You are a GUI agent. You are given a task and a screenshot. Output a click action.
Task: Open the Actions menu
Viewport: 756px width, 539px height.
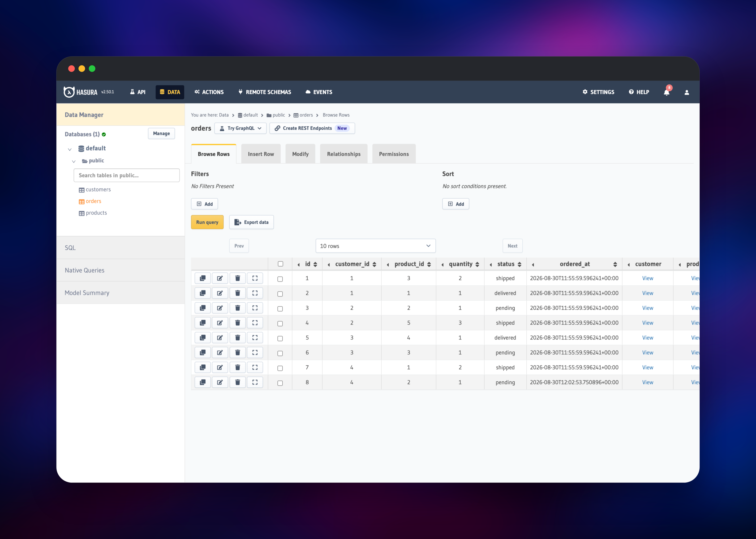coord(209,92)
